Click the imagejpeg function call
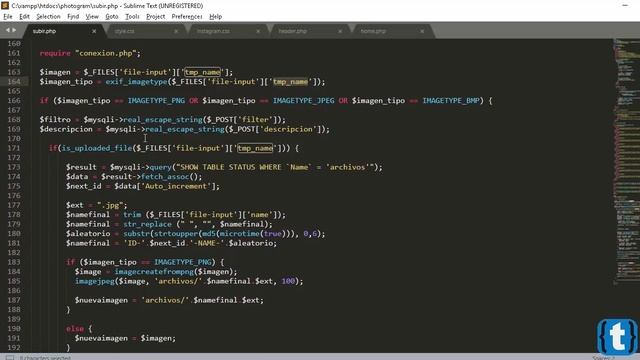The height and width of the screenshot is (360, 640). (95, 281)
